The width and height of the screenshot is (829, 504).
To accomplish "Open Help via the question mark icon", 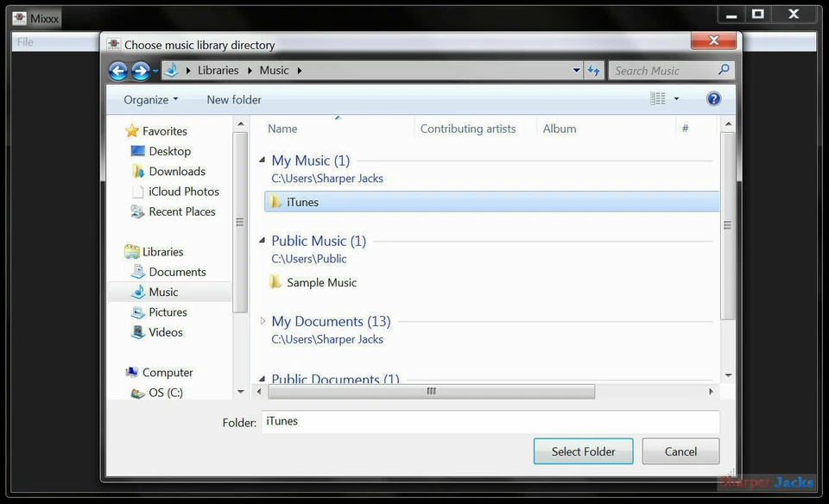I will coord(713,98).
